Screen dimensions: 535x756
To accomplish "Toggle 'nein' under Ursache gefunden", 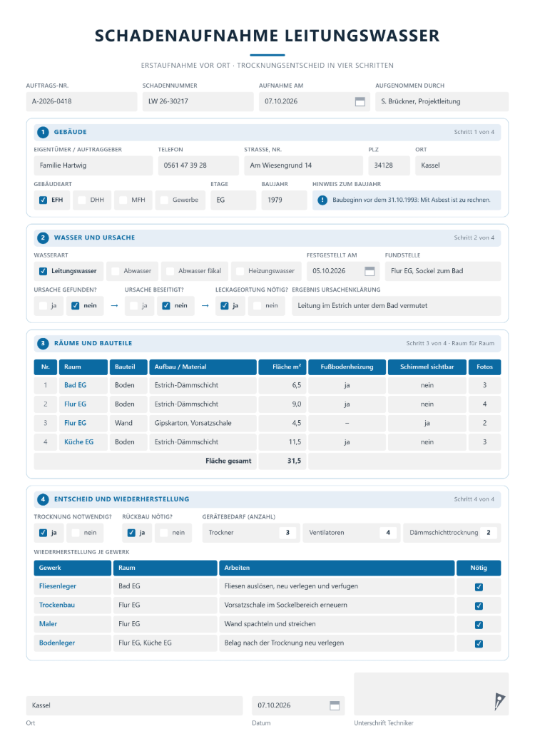I will pos(76,306).
